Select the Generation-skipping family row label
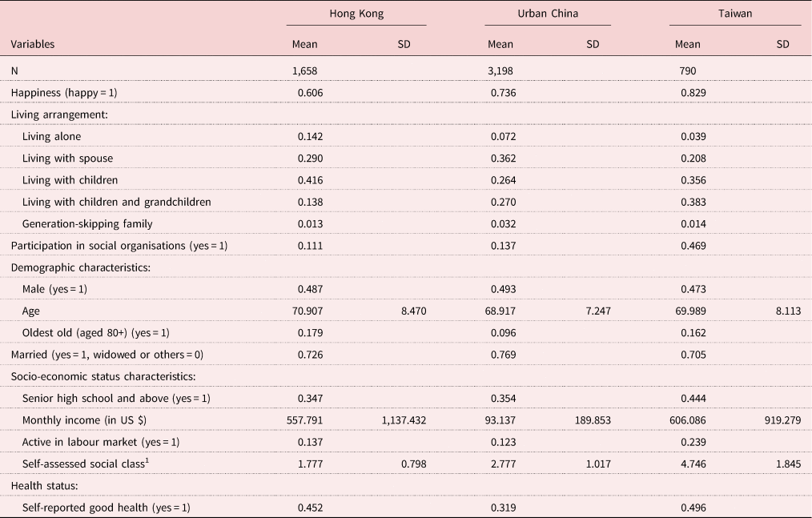Viewport: 812px width, 518px height. pos(87,223)
